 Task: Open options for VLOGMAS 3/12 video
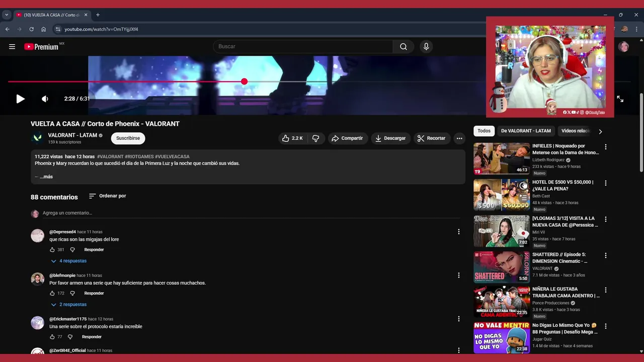coord(606,219)
